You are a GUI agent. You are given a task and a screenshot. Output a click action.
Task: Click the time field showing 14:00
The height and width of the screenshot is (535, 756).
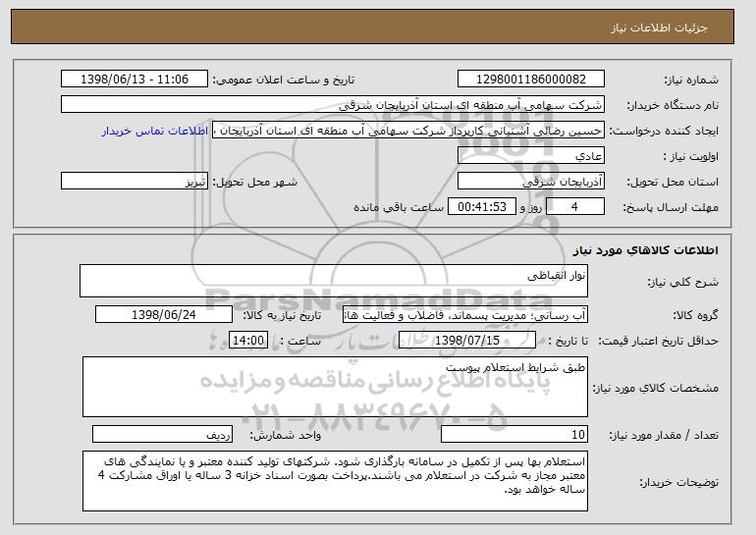248,341
